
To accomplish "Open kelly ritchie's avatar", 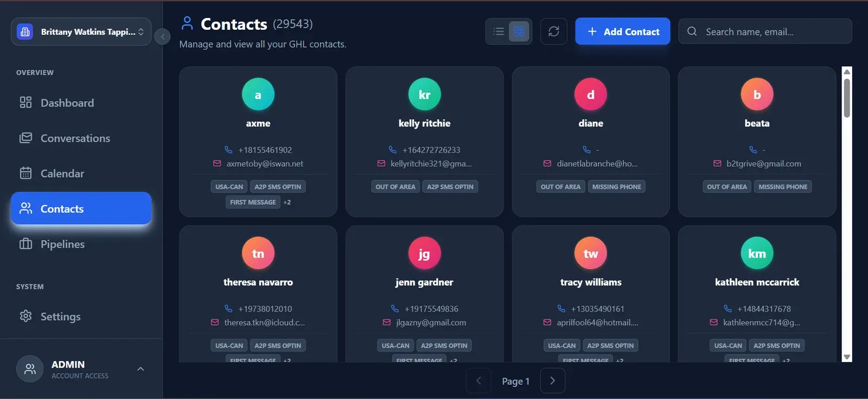I will [x=424, y=94].
